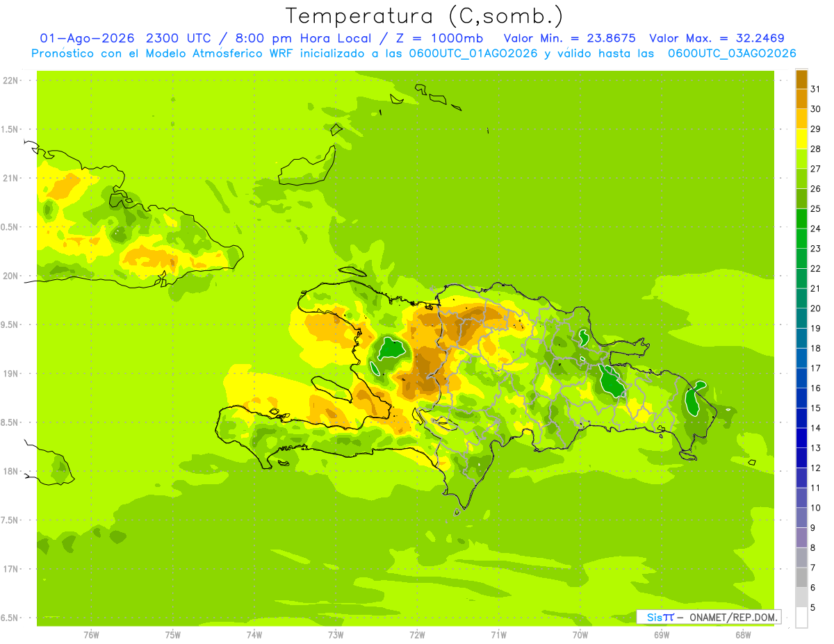834x644 pixels.
Task: Click the valid-until time "0600UTC_03AGO2026"
Action: click(732, 53)
